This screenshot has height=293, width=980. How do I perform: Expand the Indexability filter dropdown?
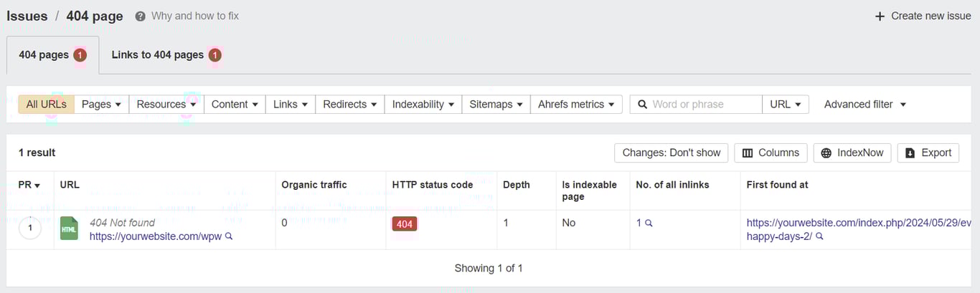pos(423,105)
